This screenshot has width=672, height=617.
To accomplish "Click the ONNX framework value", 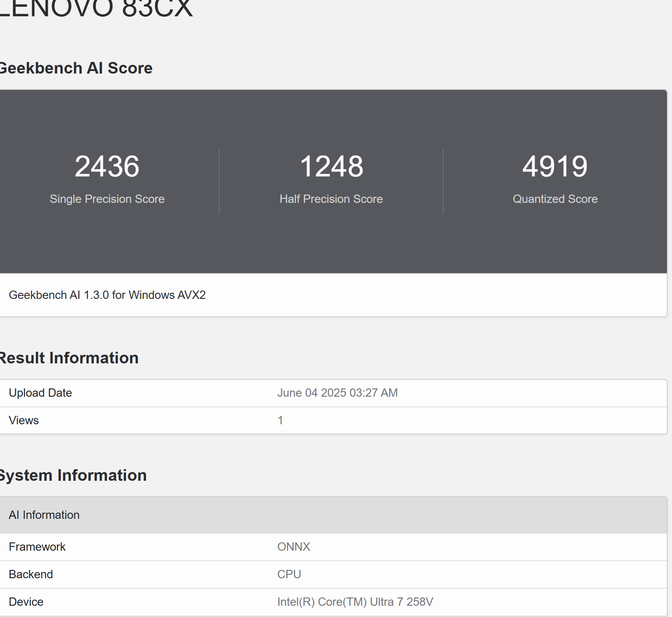I will pos(294,547).
